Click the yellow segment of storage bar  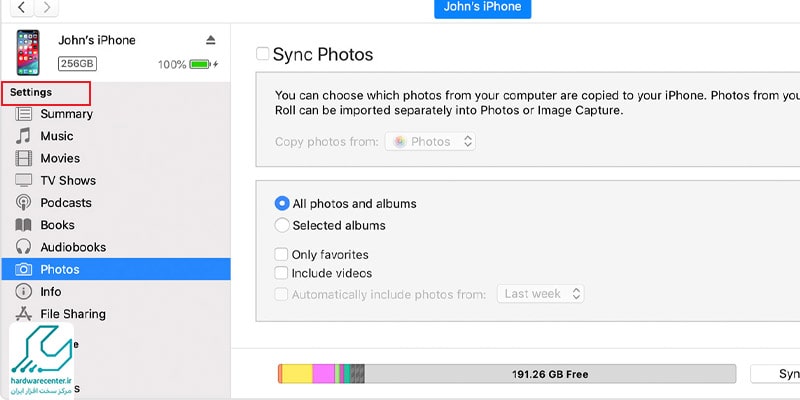297,374
